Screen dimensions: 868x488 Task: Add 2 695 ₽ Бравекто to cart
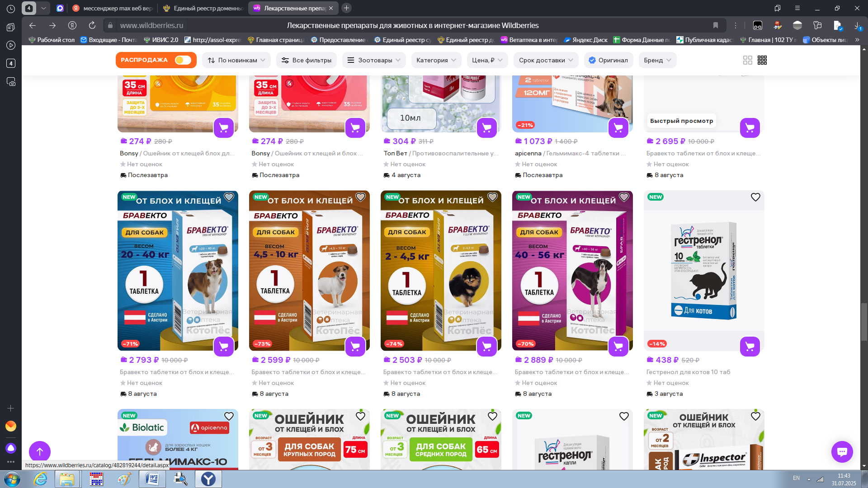750,128
